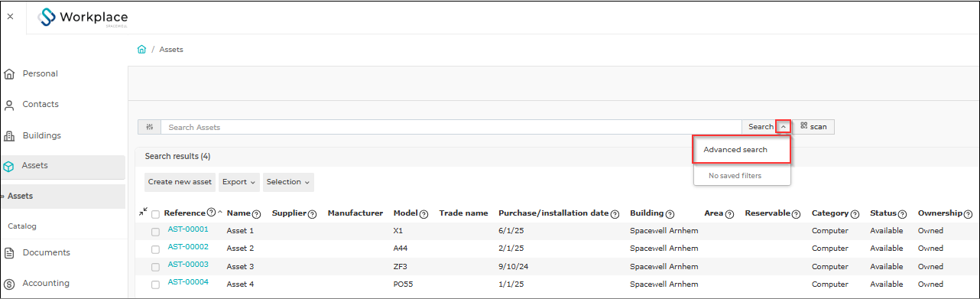Image resolution: width=980 pixels, height=299 pixels.
Task: Click the Search button
Action: pos(760,127)
